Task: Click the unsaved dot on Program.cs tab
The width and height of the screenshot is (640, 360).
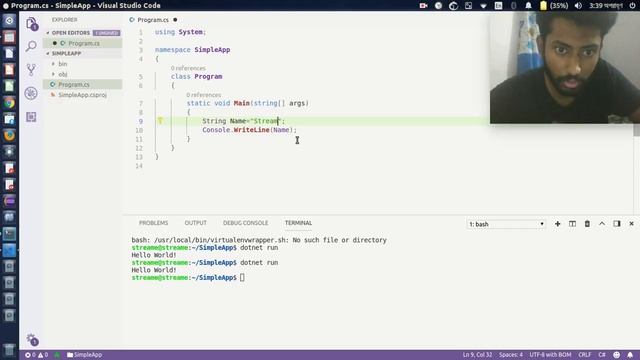Action: pyautogui.click(x=175, y=20)
